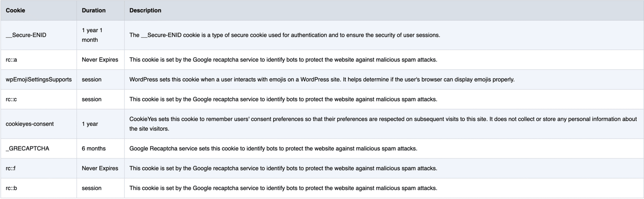Select the cookieyes-consent cookie name
This screenshot has height=199, width=644.
30,124
